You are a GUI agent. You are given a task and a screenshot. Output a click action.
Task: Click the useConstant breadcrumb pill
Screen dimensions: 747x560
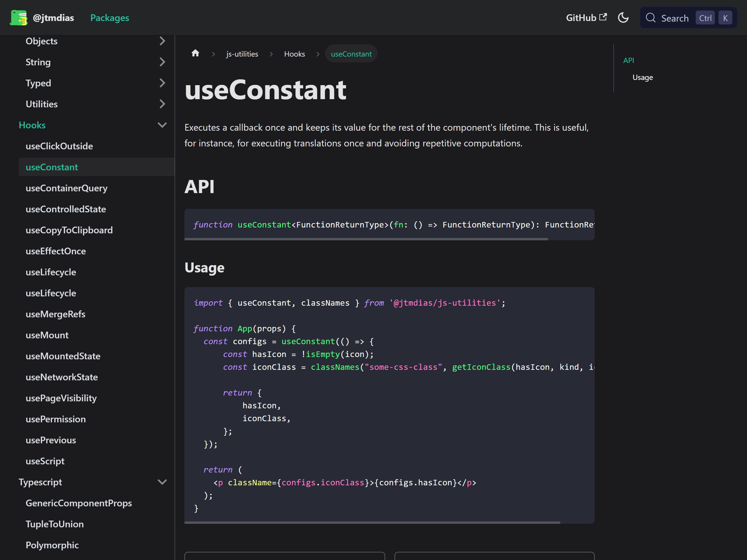point(351,54)
